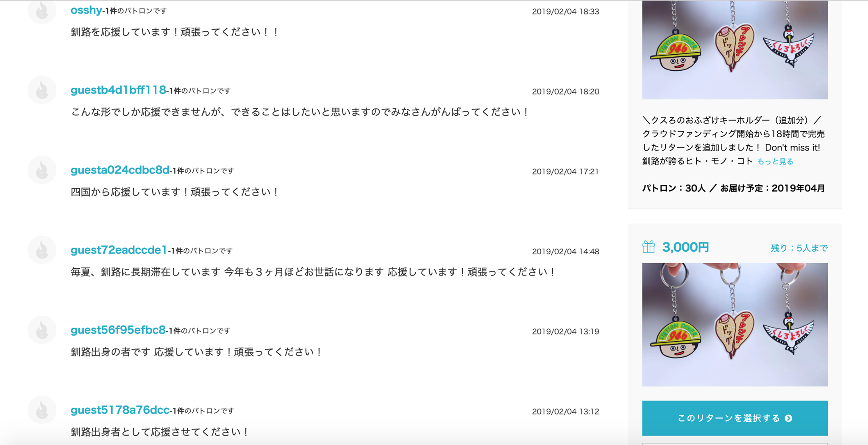Select this return with このリターンを選択する button
This screenshot has height=445, width=868.
pyautogui.click(x=735, y=418)
